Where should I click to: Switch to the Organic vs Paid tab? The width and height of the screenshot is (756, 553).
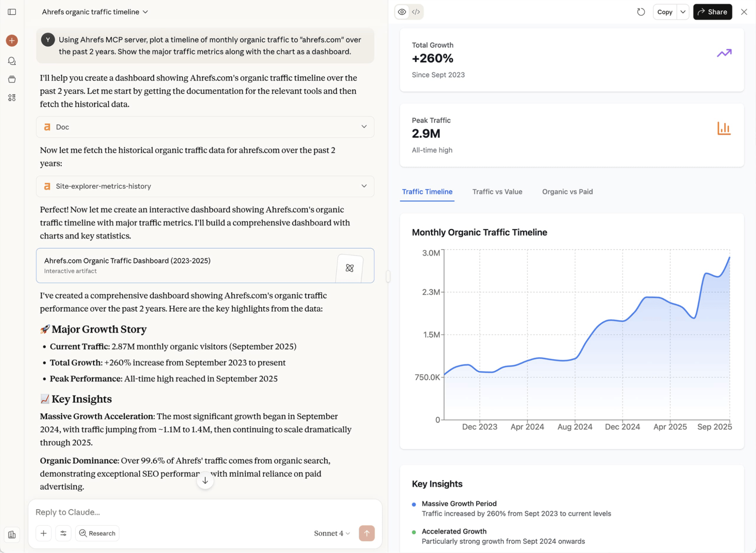coord(567,192)
